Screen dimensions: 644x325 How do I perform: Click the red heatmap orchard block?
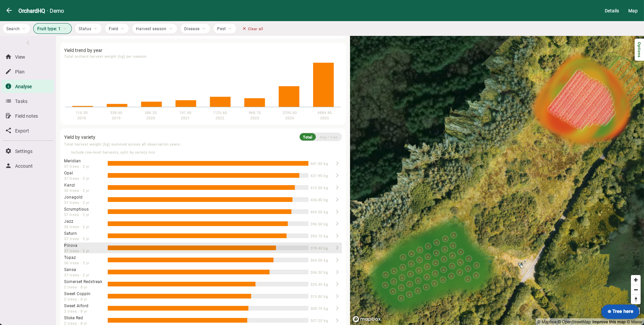581,100
